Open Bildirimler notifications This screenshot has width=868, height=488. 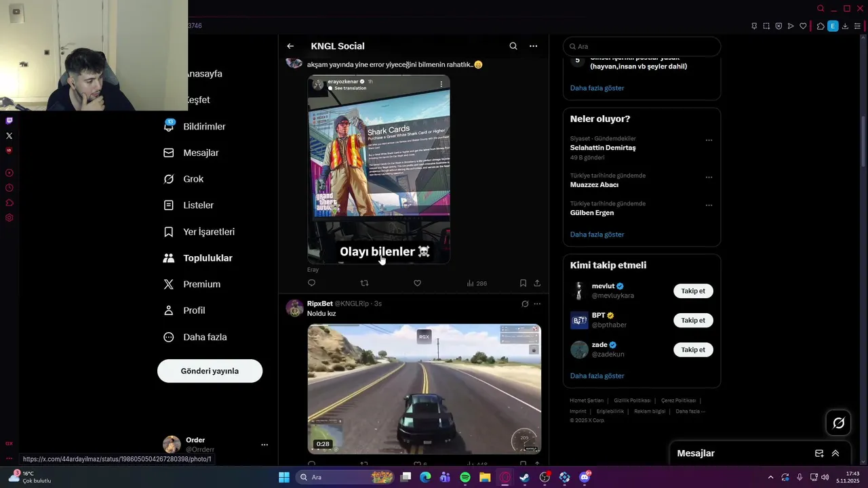195,127
